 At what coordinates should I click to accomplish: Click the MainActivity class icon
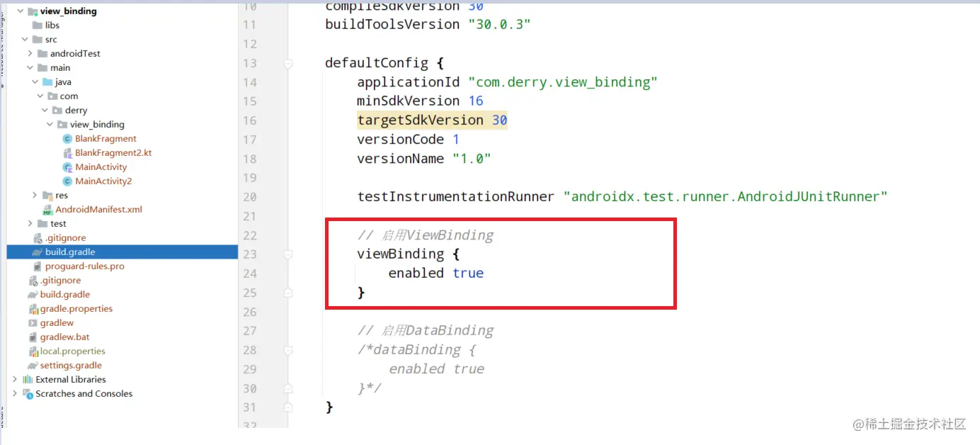pos(67,167)
